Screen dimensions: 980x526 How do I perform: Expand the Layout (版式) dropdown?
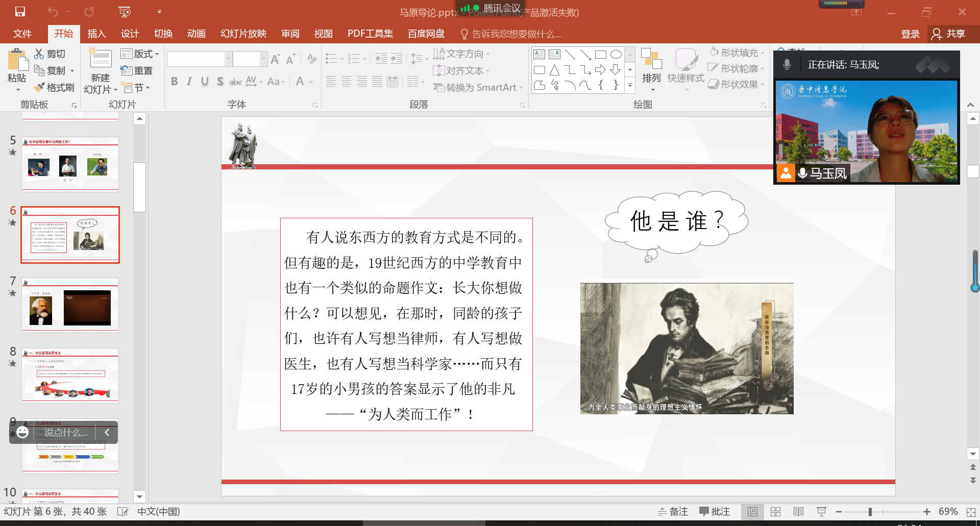[x=140, y=54]
